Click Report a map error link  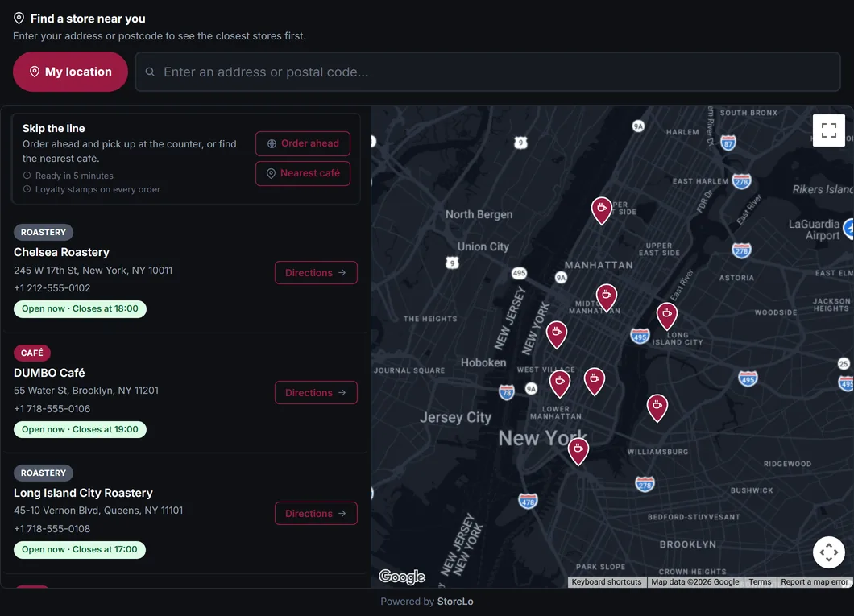[815, 581]
